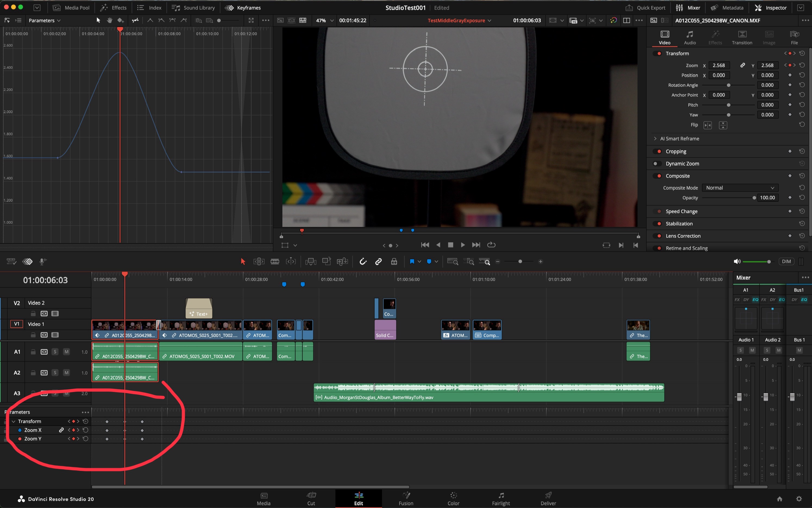Image resolution: width=812 pixels, height=508 pixels.
Task: Select the hand pan tool in keyframe editor
Action: coord(109,20)
